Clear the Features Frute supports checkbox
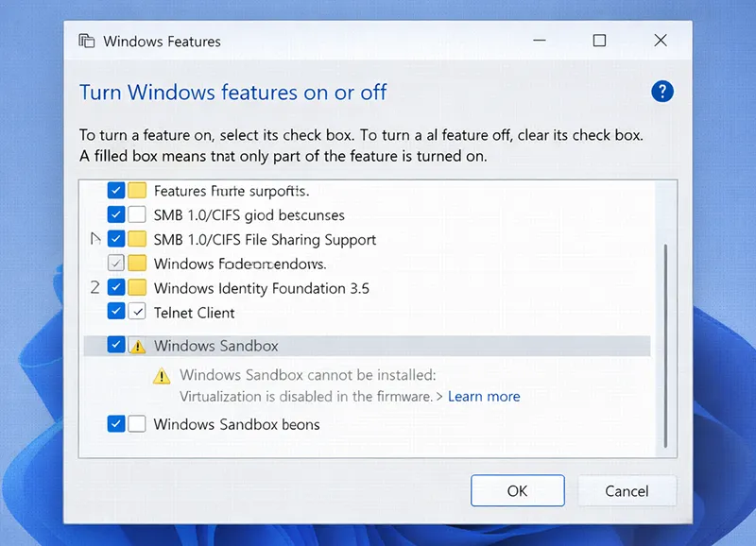 click(115, 190)
